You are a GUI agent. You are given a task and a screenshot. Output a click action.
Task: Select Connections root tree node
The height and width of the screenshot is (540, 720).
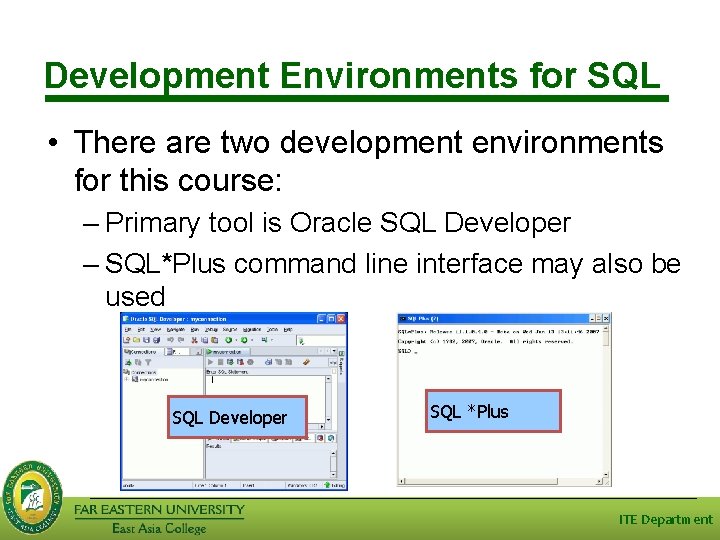pos(140,372)
